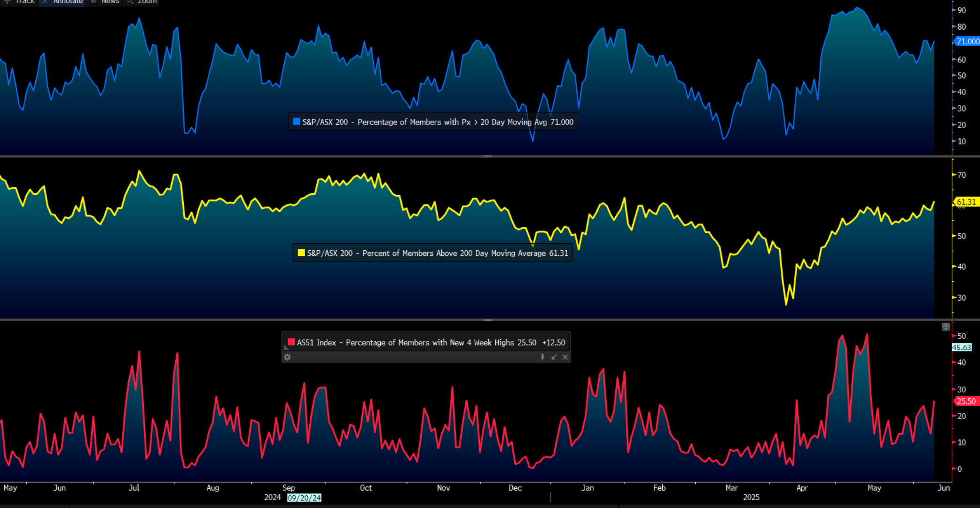
Task: Click the red swatch in the AS51 legend
Action: pyautogui.click(x=291, y=342)
